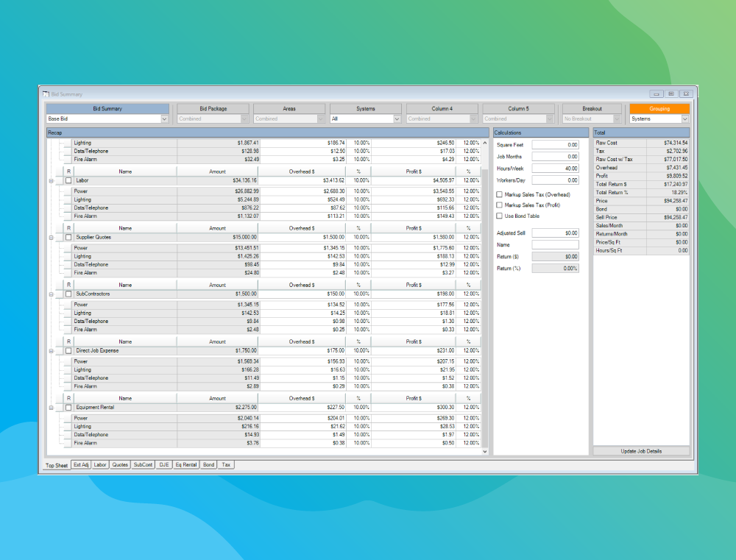Open the Eq Rental tab
This screenshot has height=560, width=736.
186,465
